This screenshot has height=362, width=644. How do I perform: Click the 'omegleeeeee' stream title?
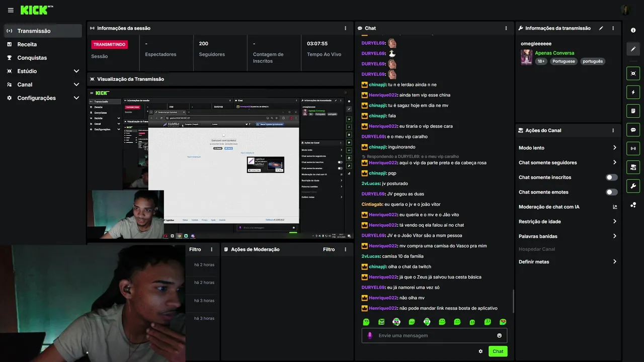point(536,44)
